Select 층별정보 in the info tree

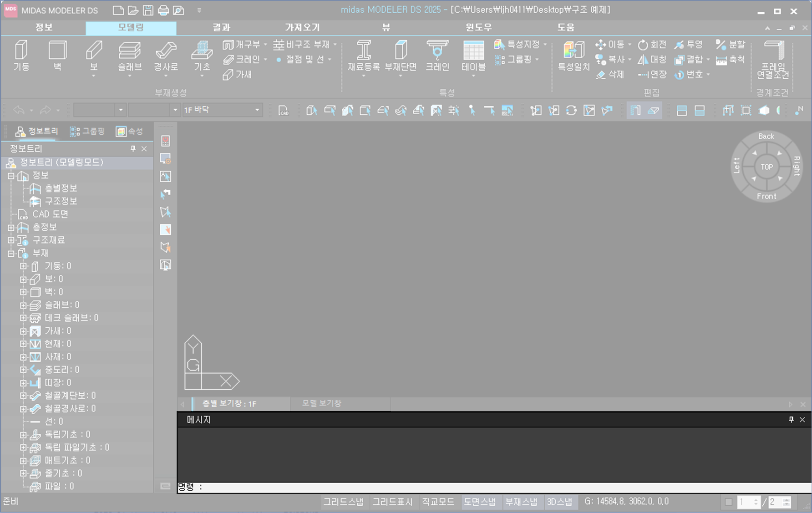(x=61, y=188)
